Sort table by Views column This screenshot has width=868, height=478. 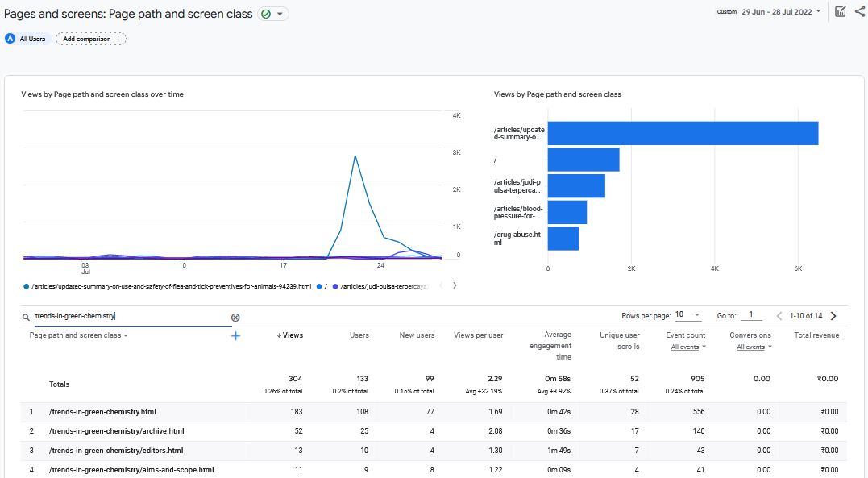(291, 335)
